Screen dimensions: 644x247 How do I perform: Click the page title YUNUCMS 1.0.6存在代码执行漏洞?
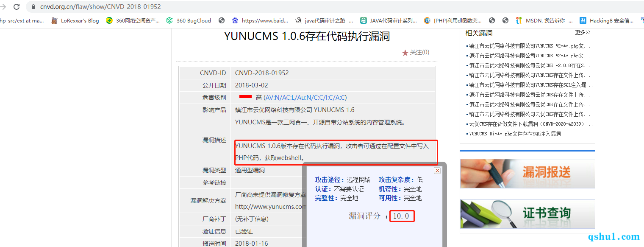pos(307,36)
